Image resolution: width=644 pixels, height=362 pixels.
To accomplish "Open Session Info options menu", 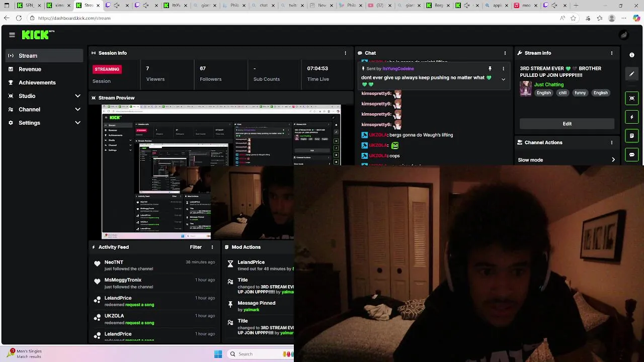I will coord(345,53).
